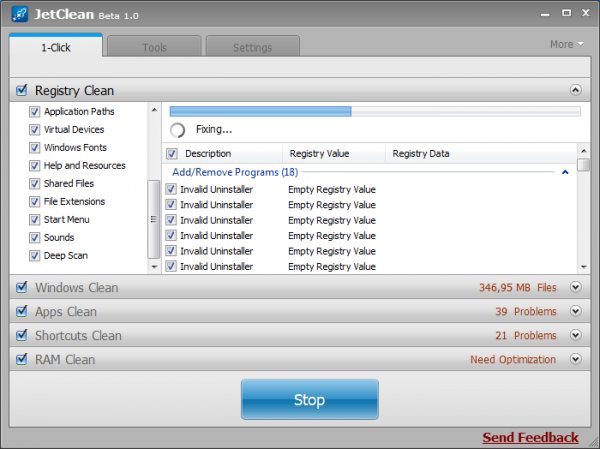Toggle the RAM Clean checkbox
Image resolution: width=600 pixels, height=449 pixels.
pos(22,359)
